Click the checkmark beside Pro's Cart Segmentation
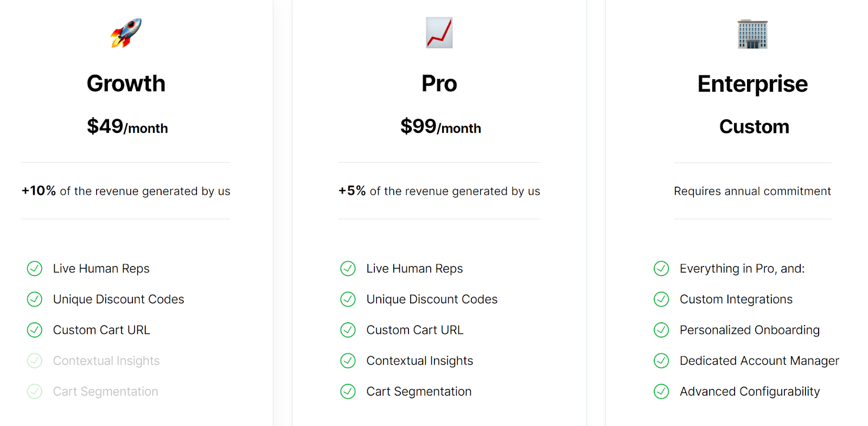 (x=348, y=391)
